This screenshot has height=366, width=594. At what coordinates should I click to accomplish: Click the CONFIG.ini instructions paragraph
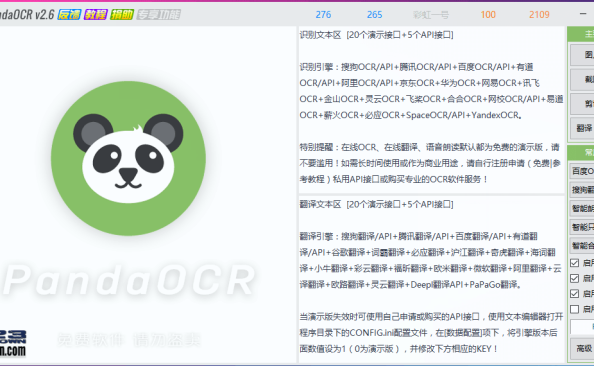[431, 332]
